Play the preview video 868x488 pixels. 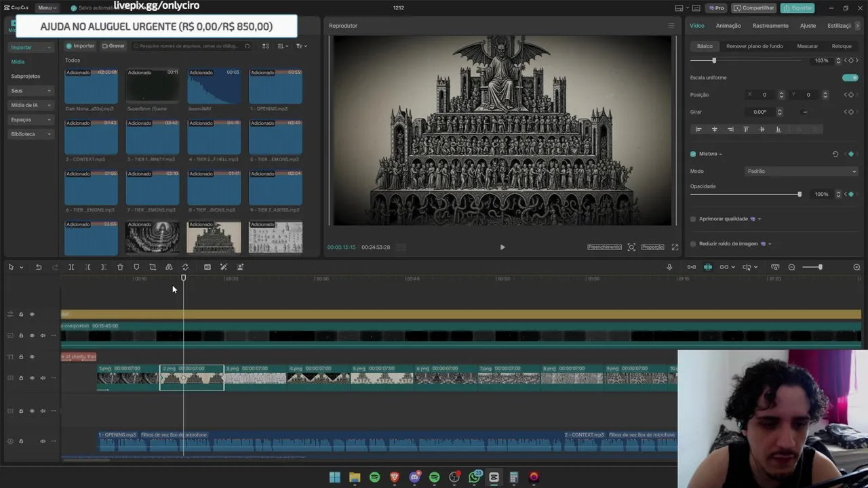point(502,247)
